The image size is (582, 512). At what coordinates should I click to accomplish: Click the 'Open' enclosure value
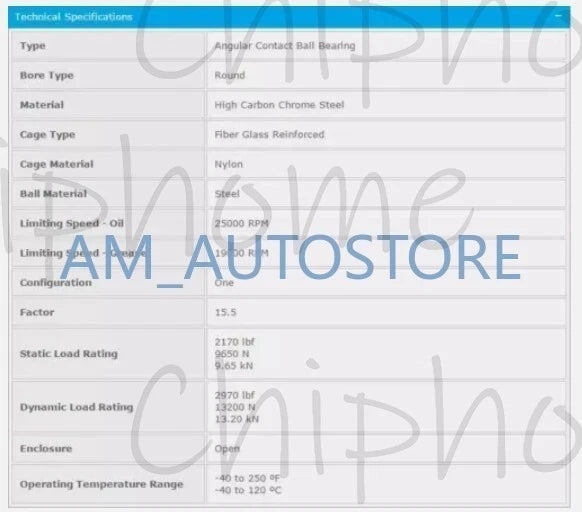pyautogui.click(x=227, y=449)
